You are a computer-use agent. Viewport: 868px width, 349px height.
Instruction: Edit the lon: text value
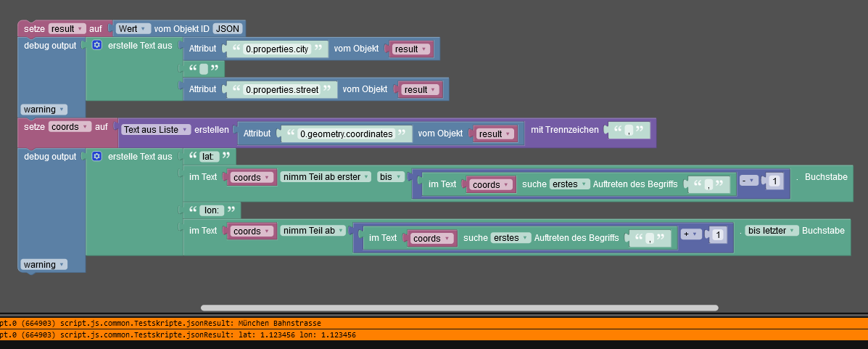click(x=211, y=210)
